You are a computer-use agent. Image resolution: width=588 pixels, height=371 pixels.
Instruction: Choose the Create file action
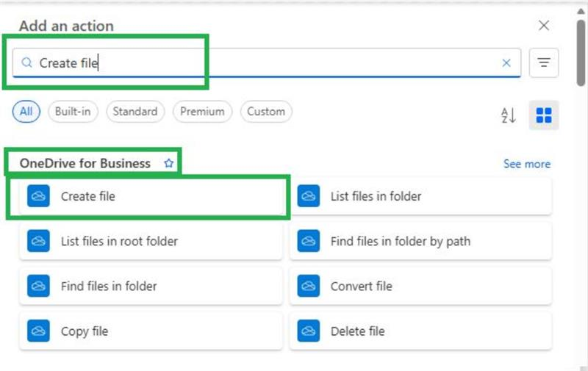(151, 196)
